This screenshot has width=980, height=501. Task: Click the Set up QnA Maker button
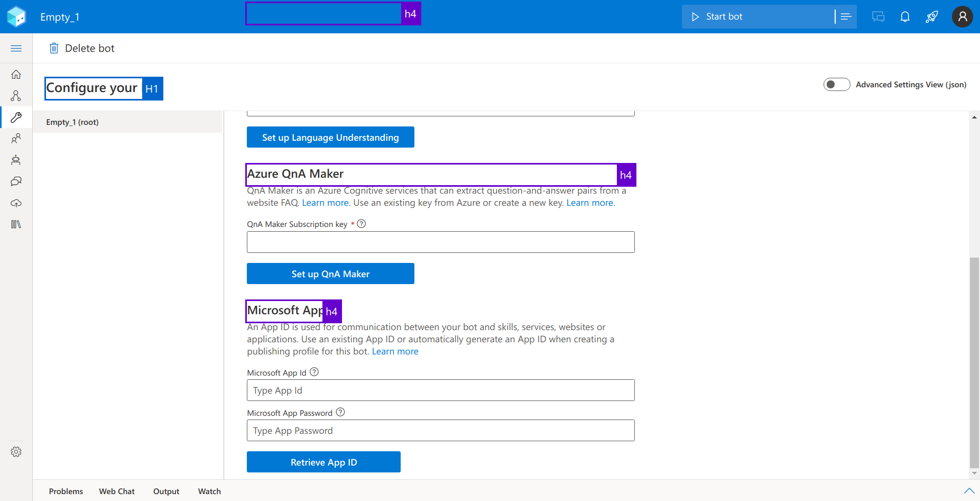point(330,274)
